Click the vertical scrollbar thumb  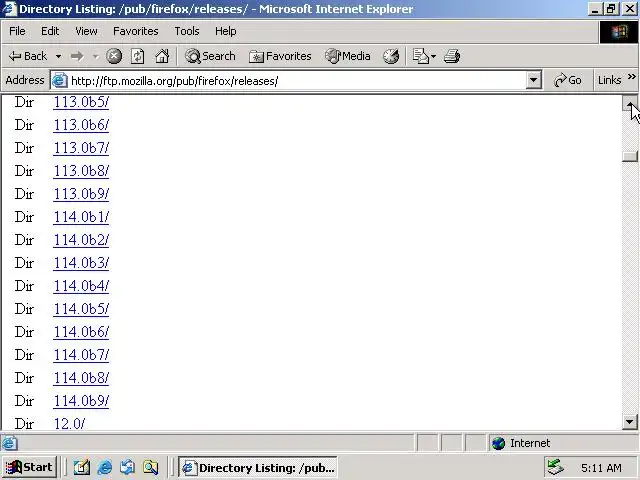click(x=629, y=156)
